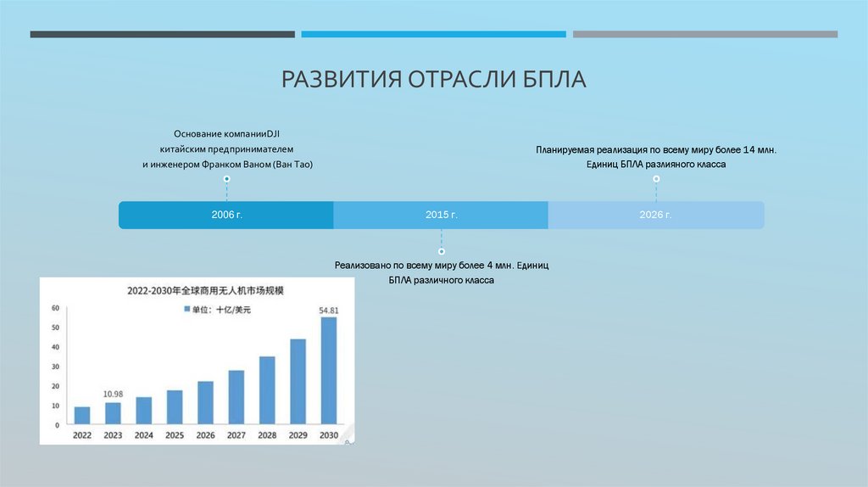Click the line "китайским предпринимателем"
868x487 pixels.
click(226, 149)
